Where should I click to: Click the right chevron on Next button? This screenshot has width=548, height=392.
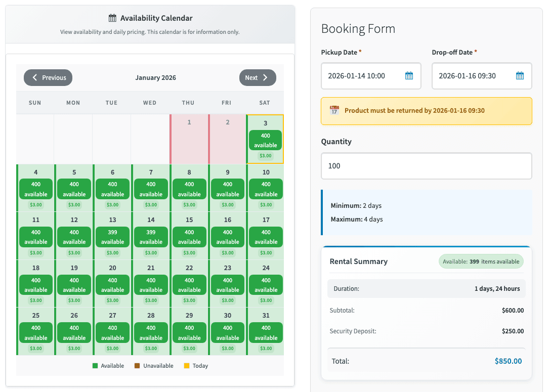click(265, 78)
